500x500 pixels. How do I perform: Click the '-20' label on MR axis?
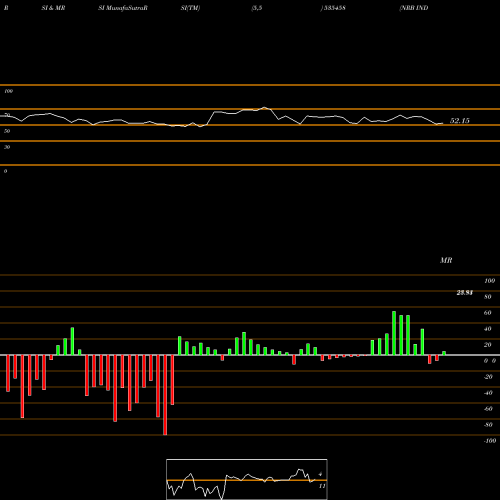488,377
